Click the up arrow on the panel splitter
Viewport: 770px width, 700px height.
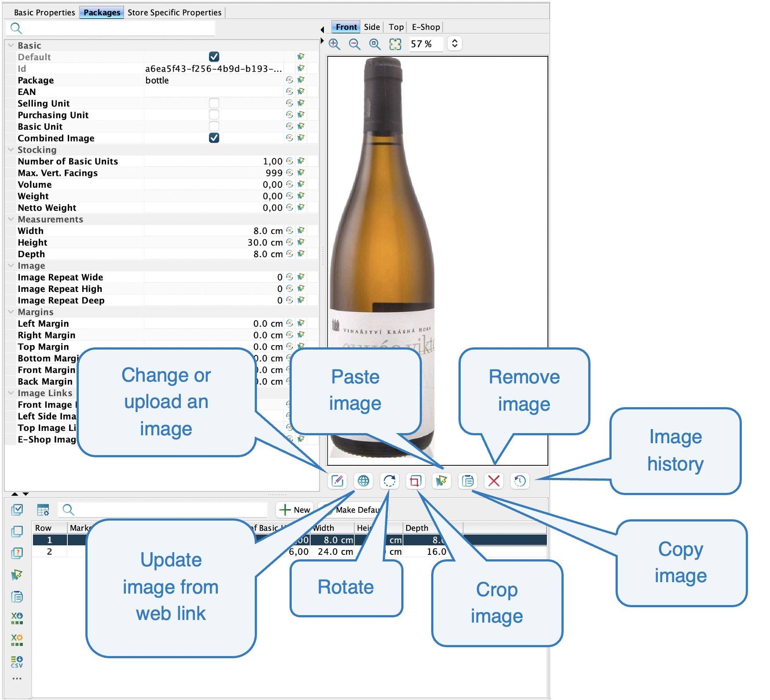[x=15, y=494]
